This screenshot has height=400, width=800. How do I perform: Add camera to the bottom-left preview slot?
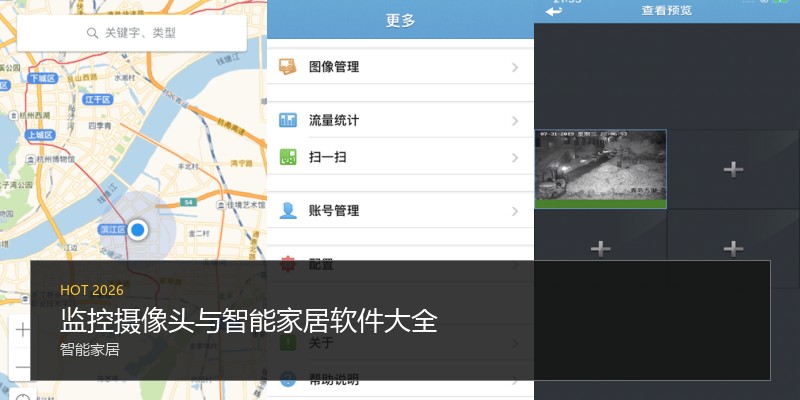click(601, 249)
